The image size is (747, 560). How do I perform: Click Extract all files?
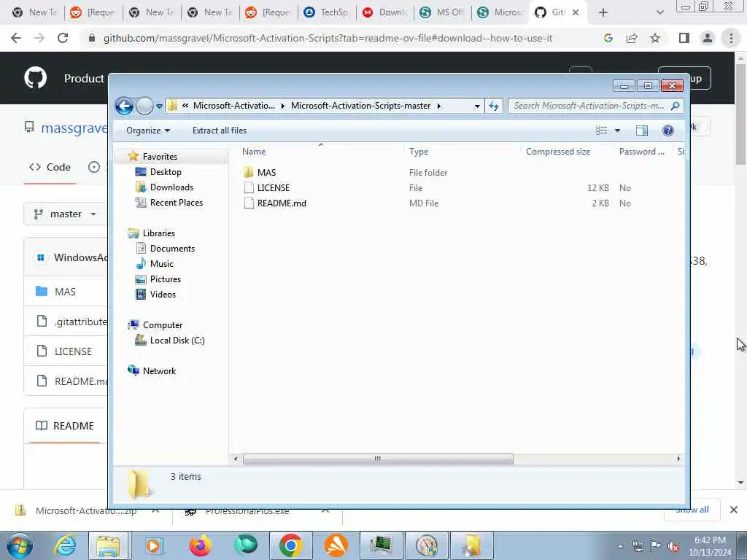tap(220, 131)
